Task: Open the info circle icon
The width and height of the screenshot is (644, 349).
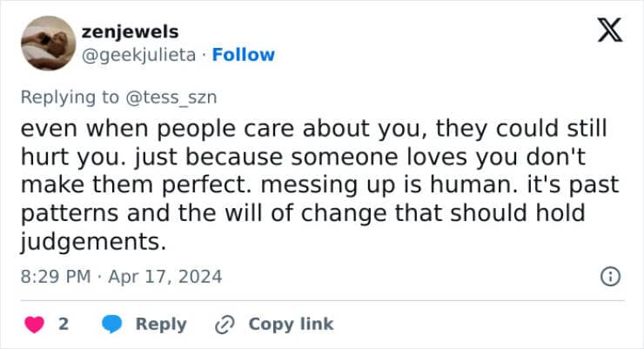Action: (x=610, y=277)
